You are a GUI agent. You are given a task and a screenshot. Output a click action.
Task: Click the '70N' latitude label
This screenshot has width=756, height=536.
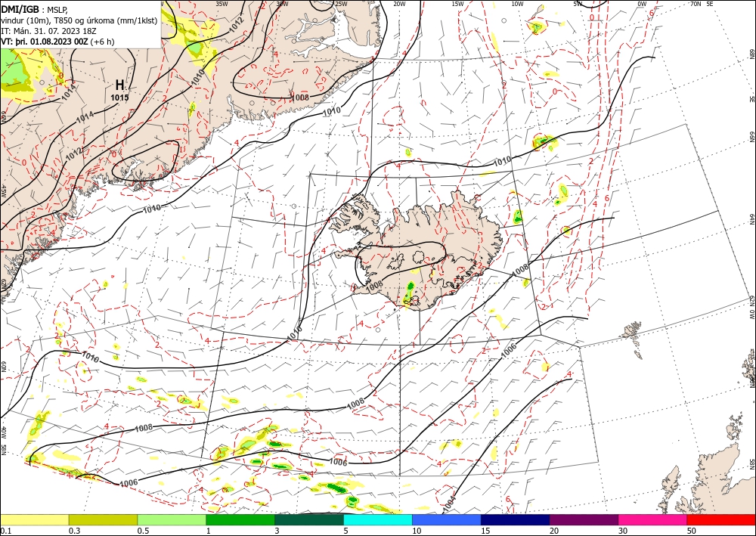[696, 4]
